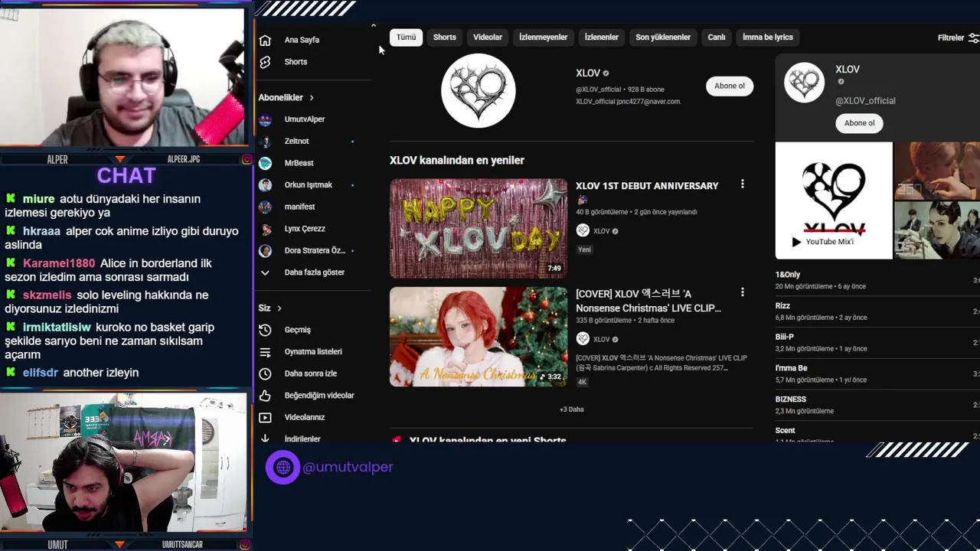The height and width of the screenshot is (551, 980).
Task: Open the small XLOV avatar under the debut anniversary video
Action: point(583,230)
